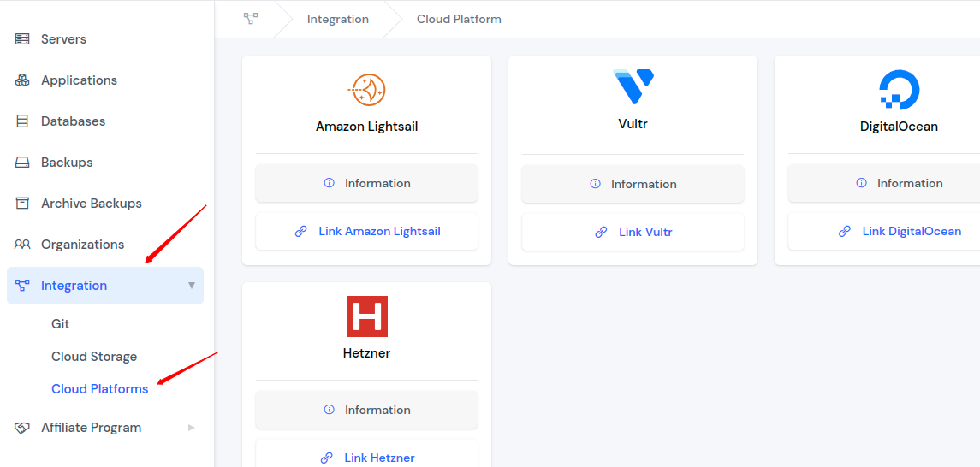Click info icon in Hetzner card
Screen dimensions: 980x467
pos(329,410)
